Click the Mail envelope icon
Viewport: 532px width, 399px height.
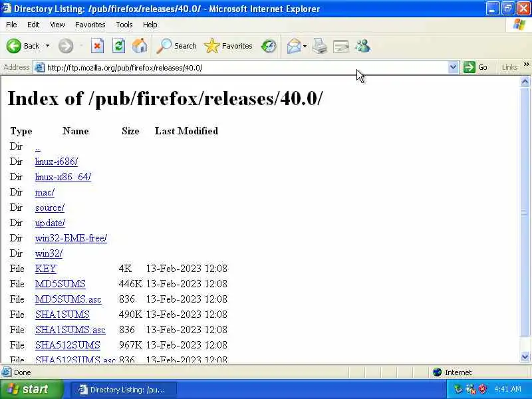293,46
